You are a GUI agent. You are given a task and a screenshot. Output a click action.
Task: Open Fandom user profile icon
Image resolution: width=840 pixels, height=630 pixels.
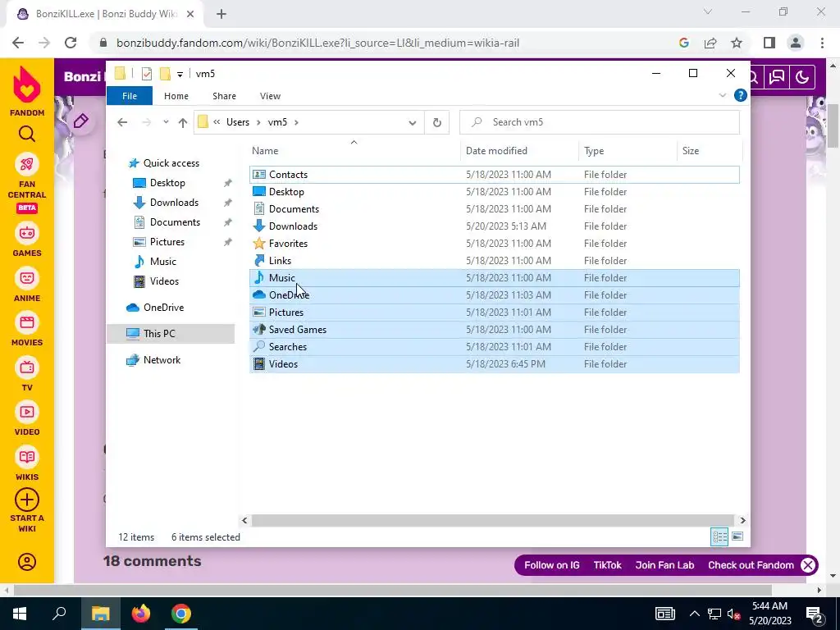[x=27, y=562]
